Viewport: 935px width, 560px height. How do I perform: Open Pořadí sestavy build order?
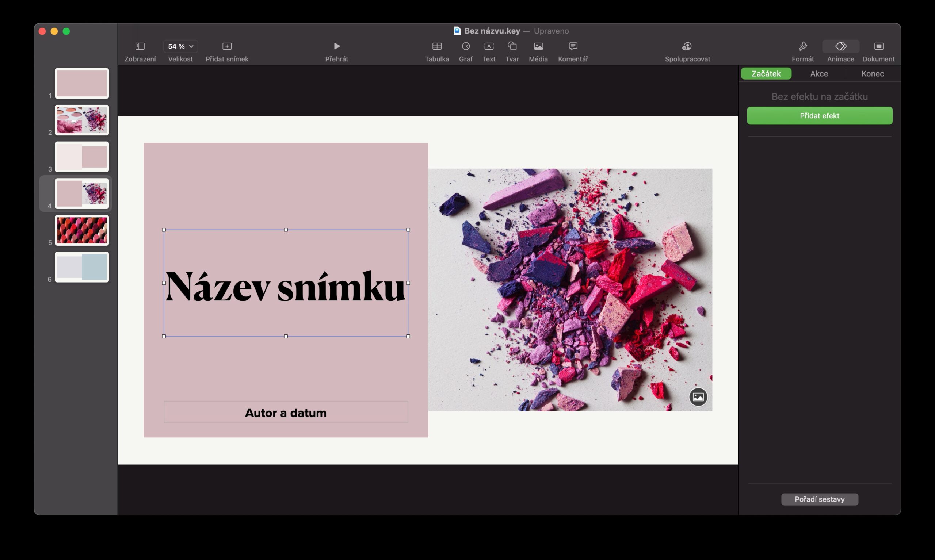[820, 499]
